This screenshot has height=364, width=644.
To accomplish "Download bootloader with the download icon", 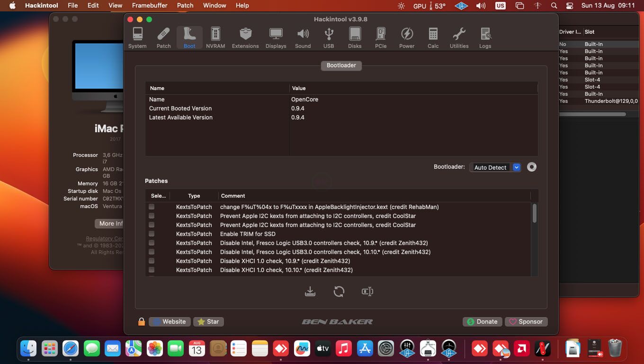I will 310,291.
